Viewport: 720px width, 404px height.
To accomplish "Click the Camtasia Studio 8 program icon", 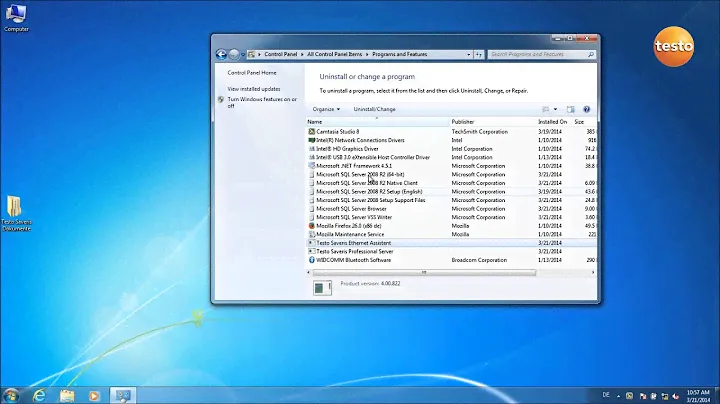I will pos(311,131).
